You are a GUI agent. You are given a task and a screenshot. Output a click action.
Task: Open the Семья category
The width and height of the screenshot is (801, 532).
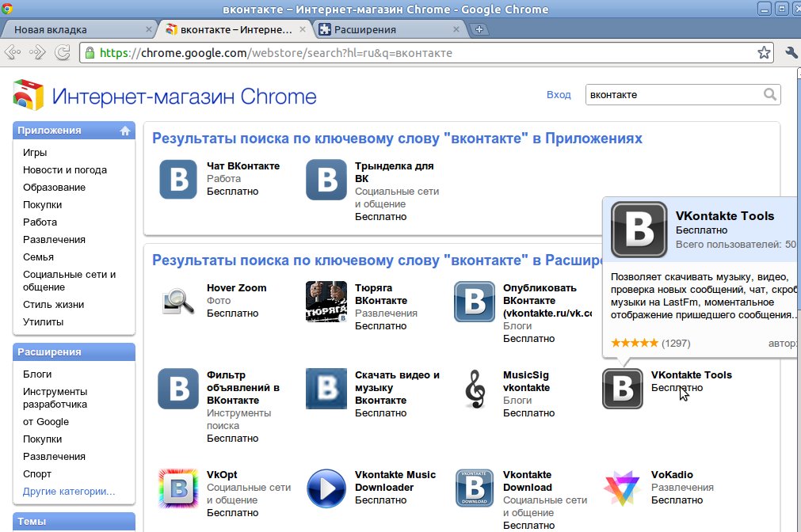(38, 256)
